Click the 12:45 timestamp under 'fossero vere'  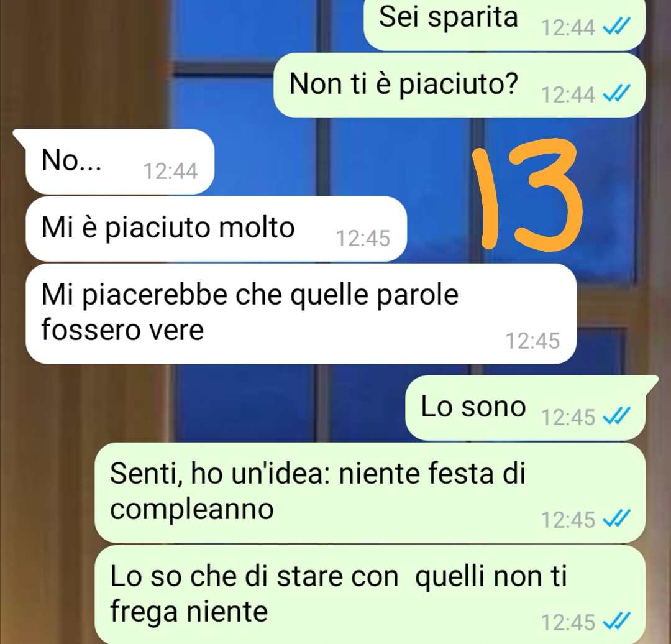532,341
